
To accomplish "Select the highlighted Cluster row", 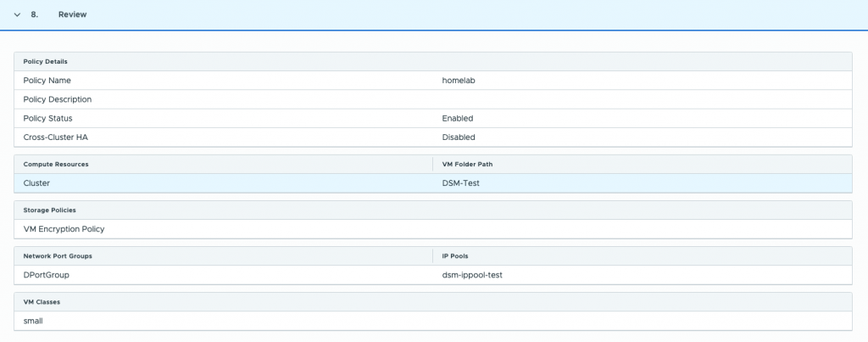I will [433, 183].
